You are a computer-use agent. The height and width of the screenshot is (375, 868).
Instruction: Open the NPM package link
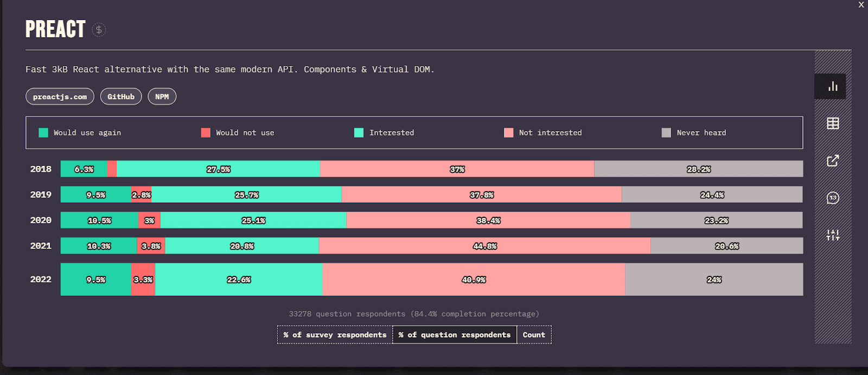click(x=162, y=97)
